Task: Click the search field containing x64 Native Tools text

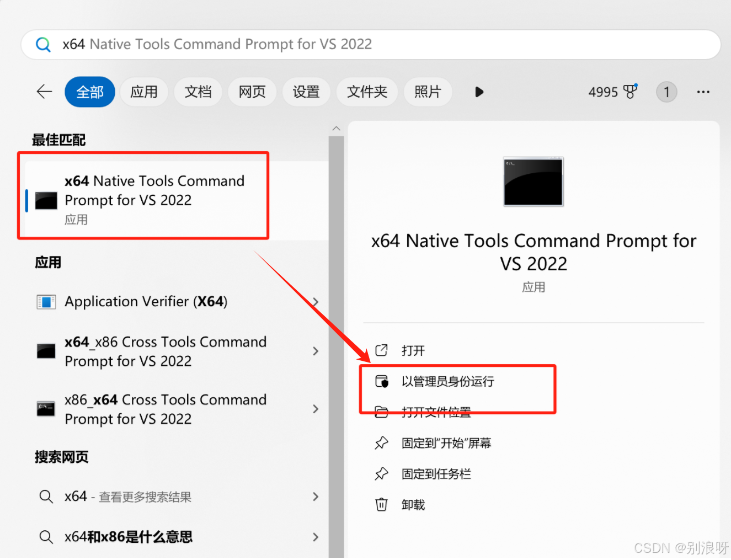Action: tap(371, 45)
